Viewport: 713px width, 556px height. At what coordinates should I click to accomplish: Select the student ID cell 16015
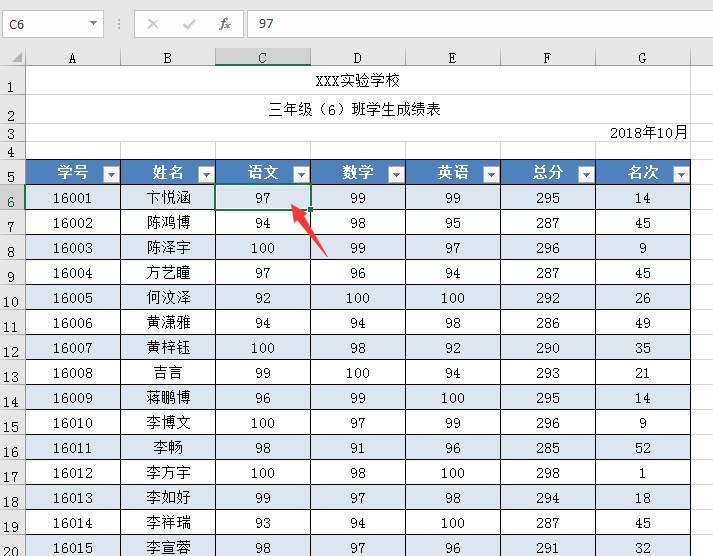tap(73, 546)
